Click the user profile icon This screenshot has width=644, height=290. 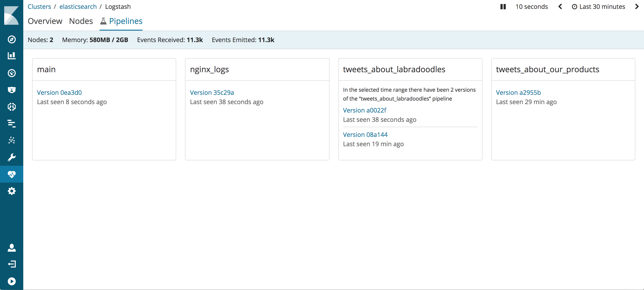[11, 247]
